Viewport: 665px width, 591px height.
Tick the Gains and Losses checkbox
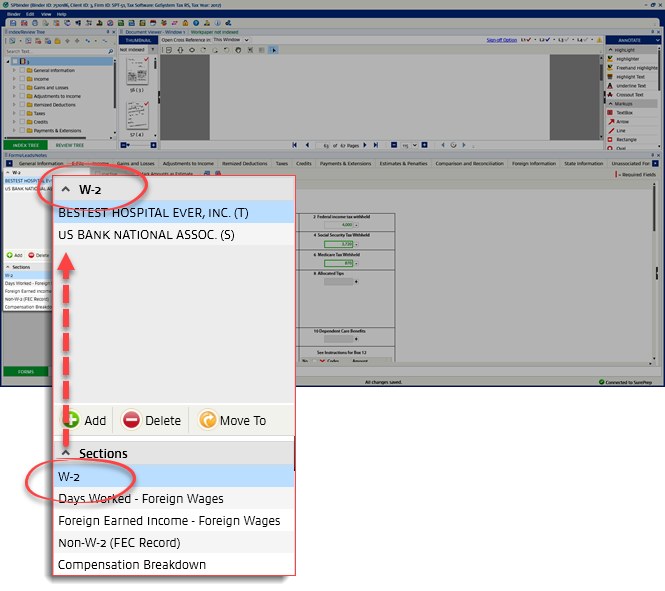21,87
